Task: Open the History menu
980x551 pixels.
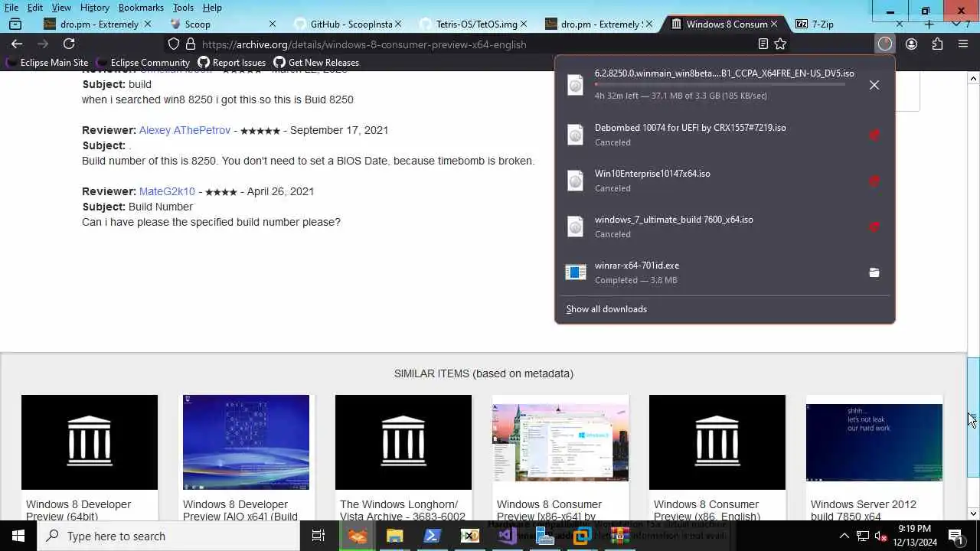Action: [94, 7]
